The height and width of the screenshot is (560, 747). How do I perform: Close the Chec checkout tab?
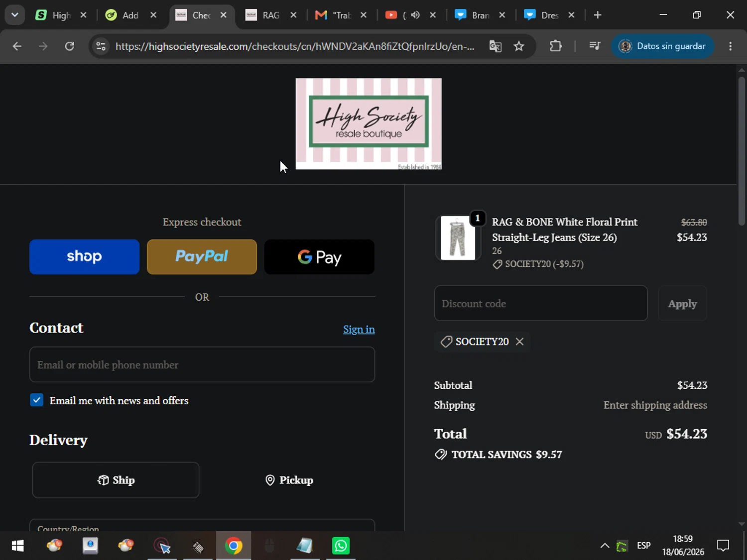224,15
